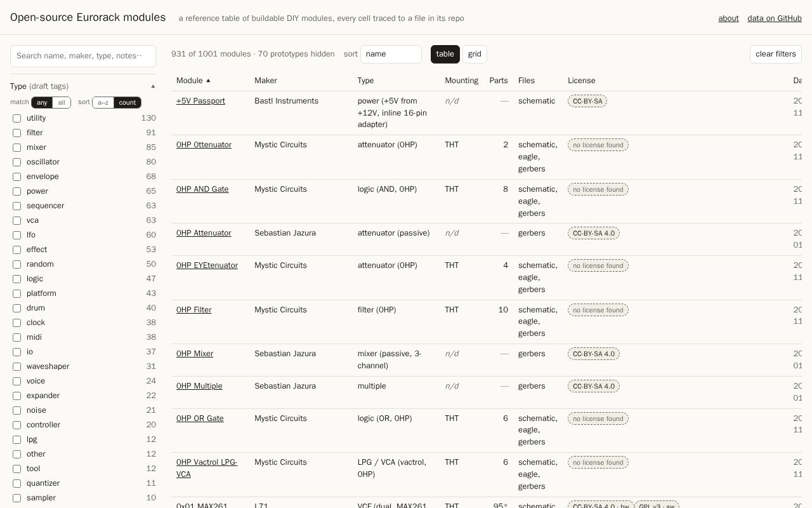Image resolution: width=812 pixels, height=508 pixels.
Task: Open data on GitHub link
Action: click(x=775, y=18)
